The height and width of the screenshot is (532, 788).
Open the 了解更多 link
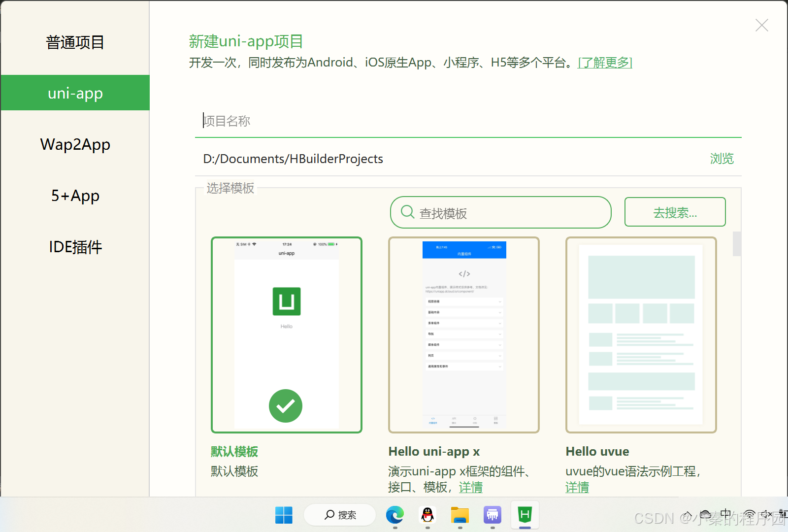click(605, 63)
